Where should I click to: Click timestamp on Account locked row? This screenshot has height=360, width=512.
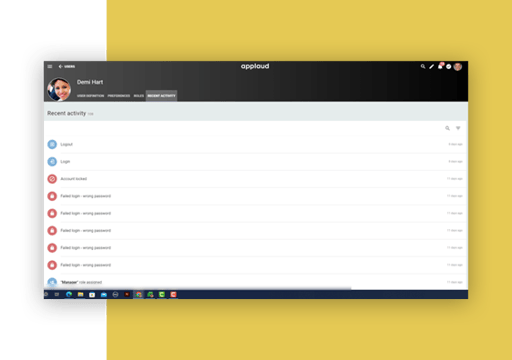(454, 179)
